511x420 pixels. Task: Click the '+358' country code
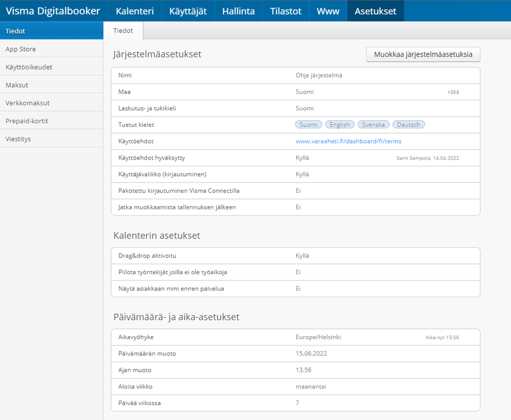click(453, 92)
